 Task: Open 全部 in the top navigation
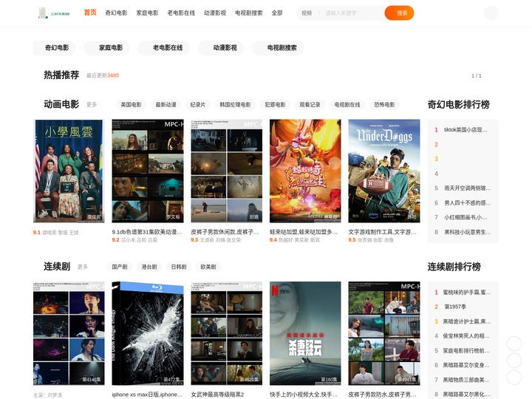[x=277, y=13]
